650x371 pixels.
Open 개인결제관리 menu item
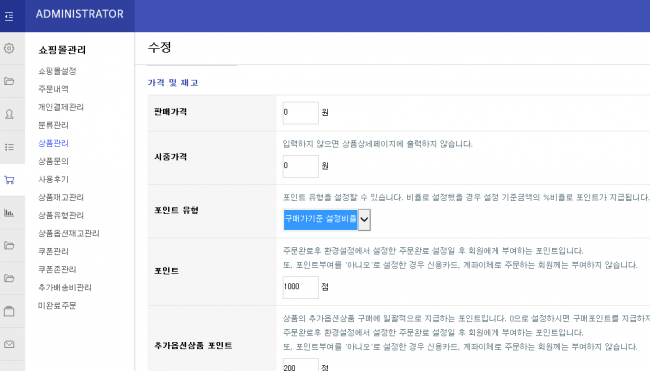pyautogui.click(x=61, y=107)
